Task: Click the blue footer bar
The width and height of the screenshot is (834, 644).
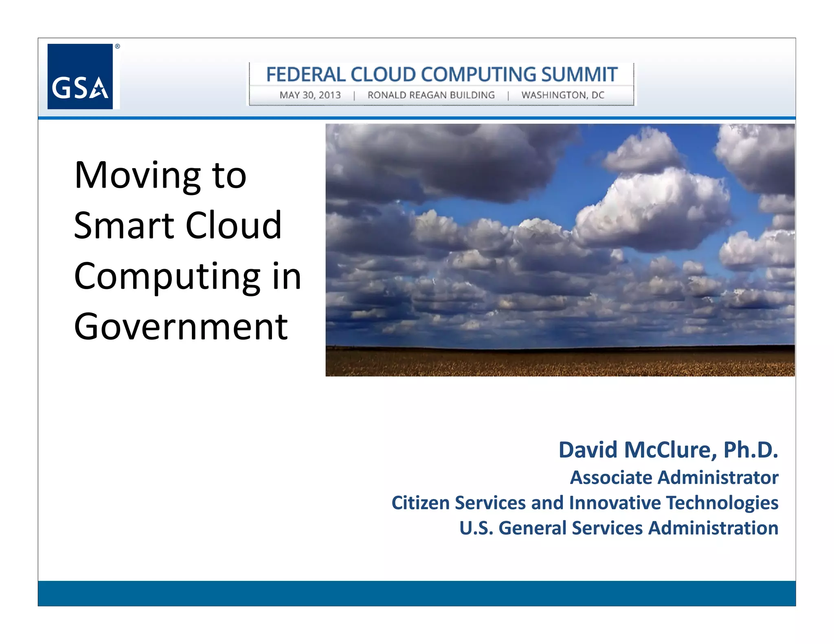Action: [x=417, y=593]
